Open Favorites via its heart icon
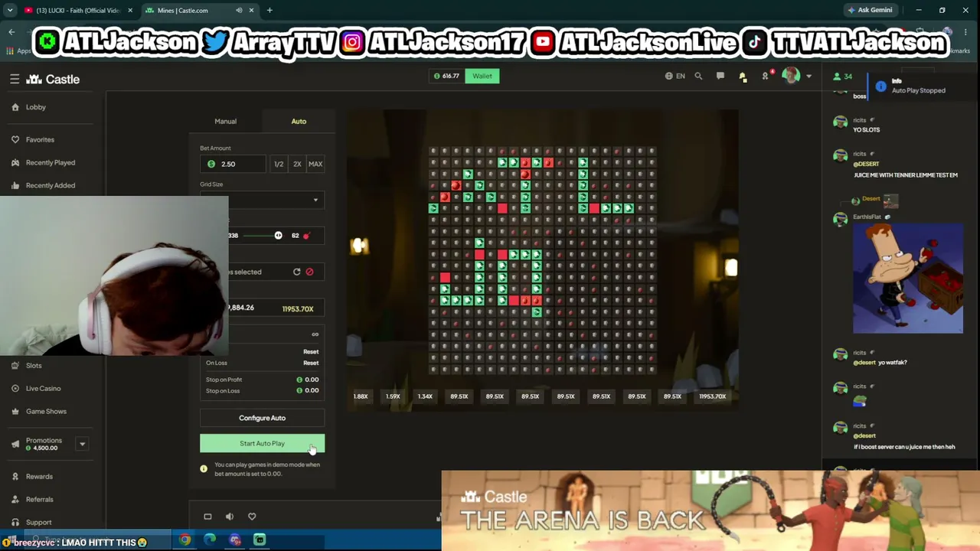 coord(15,139)
